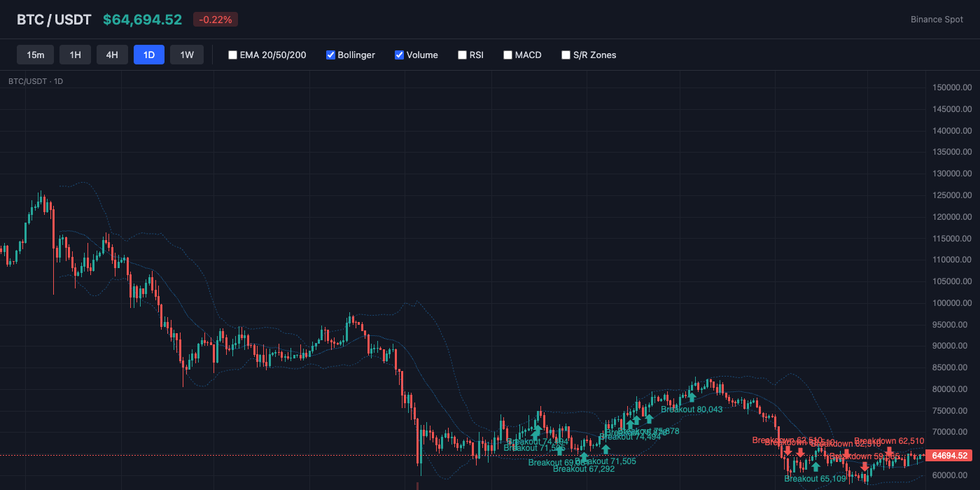
Task: Click the $64,694.52 header price
Action: point(142,20)
